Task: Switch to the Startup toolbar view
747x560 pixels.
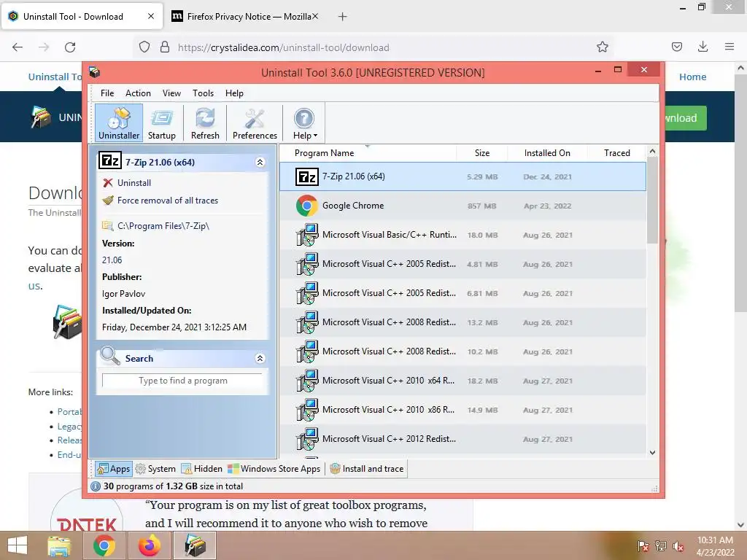Action: 161,122
